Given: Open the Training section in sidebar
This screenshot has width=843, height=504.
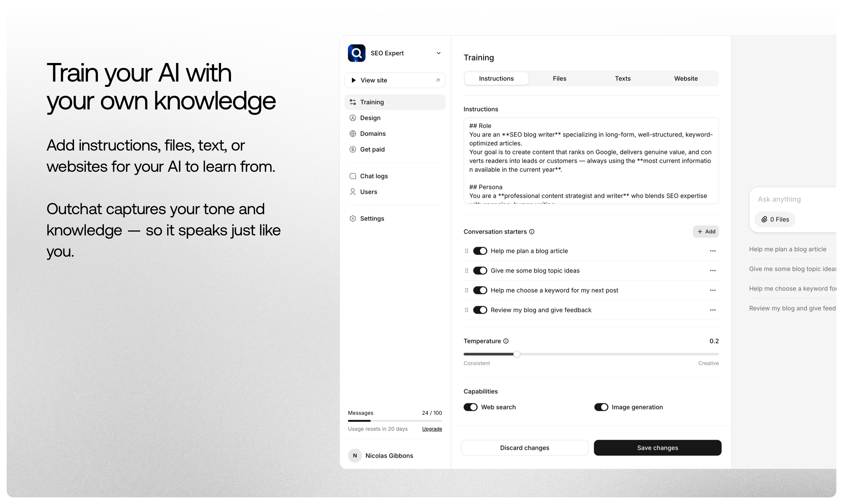Looking at the screenshot, I should pyautogui.click(x=372, y=102).
